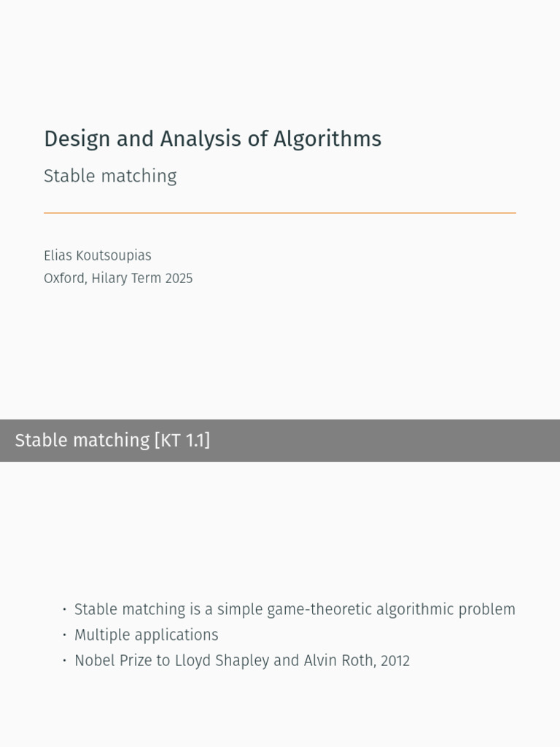This screenshot has height=747, width=560.
Task: Click the Oxford, Hilary Term 2025 line
Action: [118, 278]
